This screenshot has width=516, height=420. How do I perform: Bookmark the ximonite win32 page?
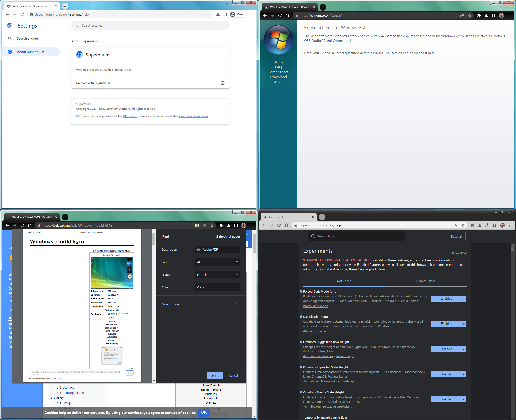(x=470, y=15)
